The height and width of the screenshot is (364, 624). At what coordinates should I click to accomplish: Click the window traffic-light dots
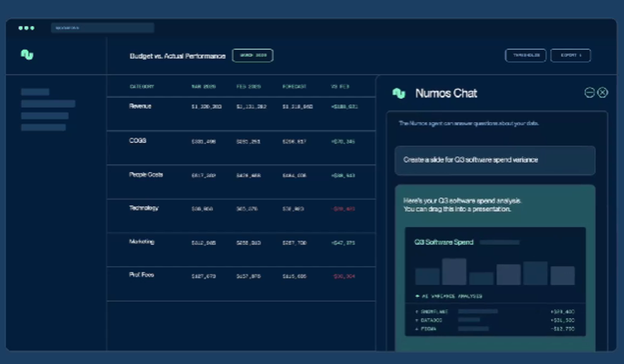pos(26,27)
